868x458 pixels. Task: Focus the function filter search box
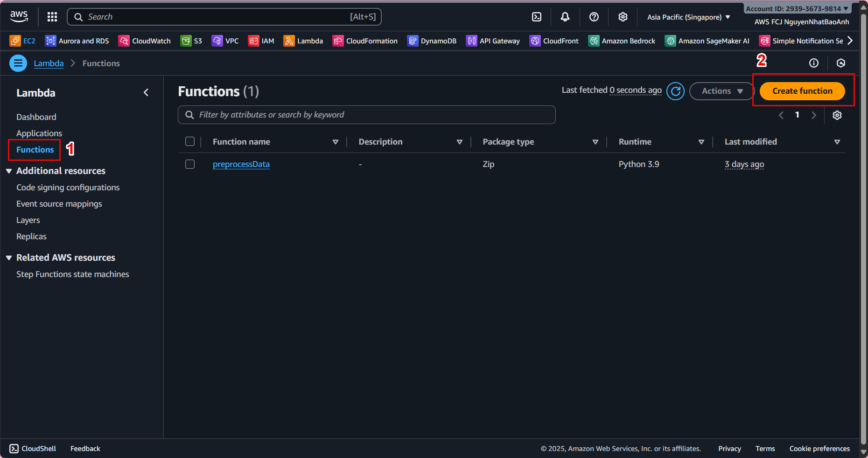click(367, 115)
